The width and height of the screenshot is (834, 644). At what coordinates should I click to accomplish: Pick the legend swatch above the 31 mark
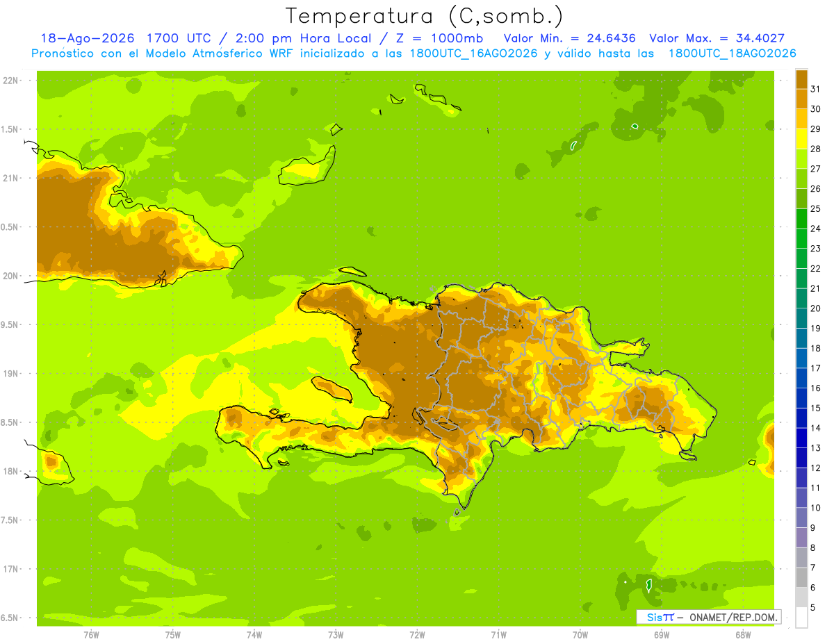tap(801, 79)
